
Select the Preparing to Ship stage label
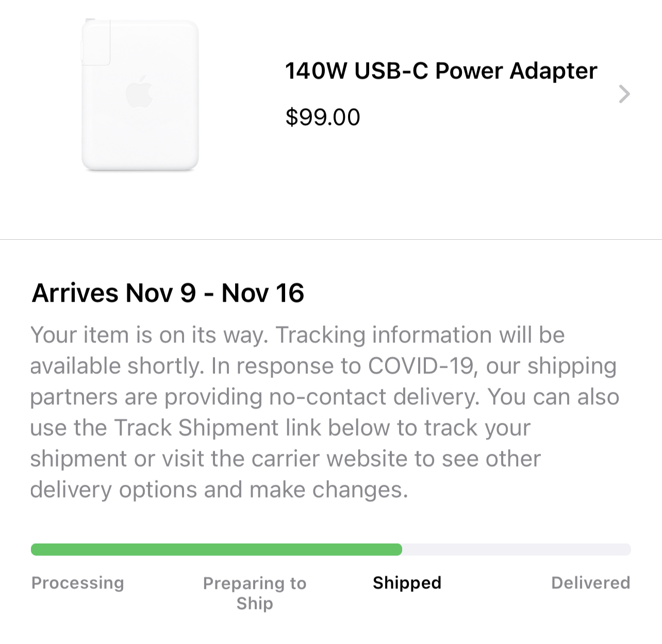(255, 593)
